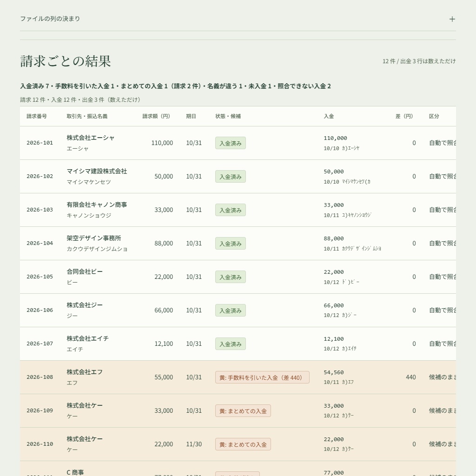Viewport: 476px width, 476px height.
Task: Click 手数料を引いた入金（差 440） badge
Action: tap(262, 377)
